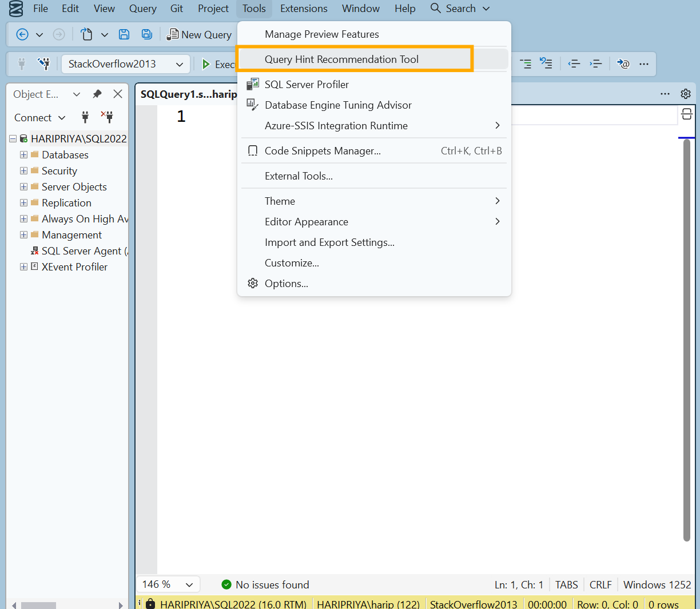The image size is (700, 609).
Task: Open Options from Tools menu
Action: [374, 284]
